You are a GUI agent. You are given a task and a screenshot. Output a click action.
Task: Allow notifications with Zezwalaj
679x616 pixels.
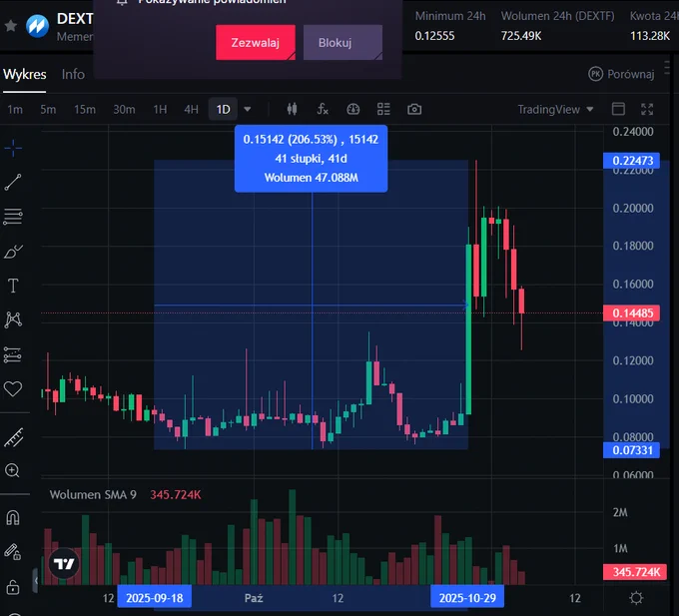(256, 42)
